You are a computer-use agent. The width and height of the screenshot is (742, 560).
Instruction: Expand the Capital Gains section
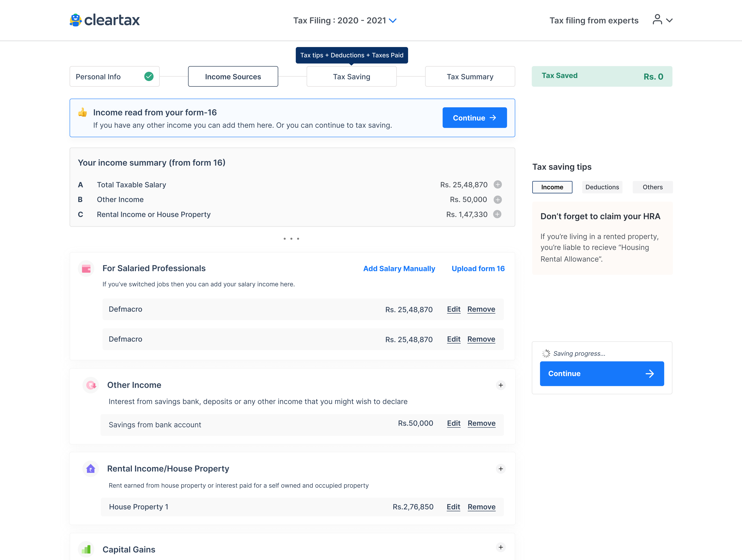point(500,547)
